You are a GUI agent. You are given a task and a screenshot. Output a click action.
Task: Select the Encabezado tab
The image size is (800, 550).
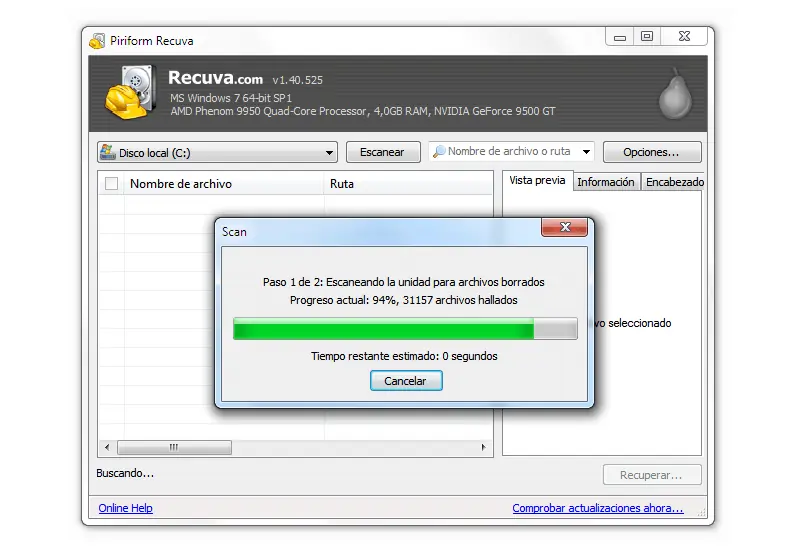click(674, 182)
